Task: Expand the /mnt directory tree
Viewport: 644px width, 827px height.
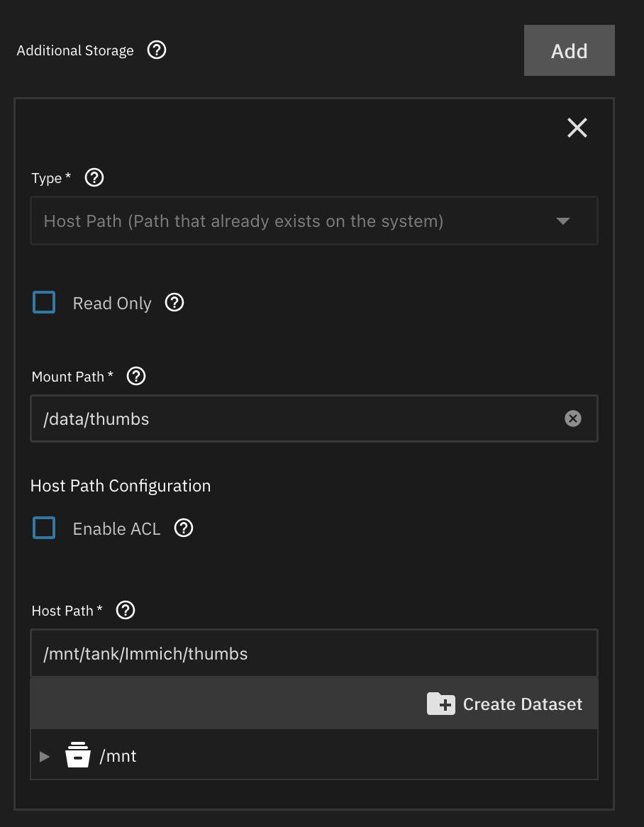Action: (x=45, y=756)
